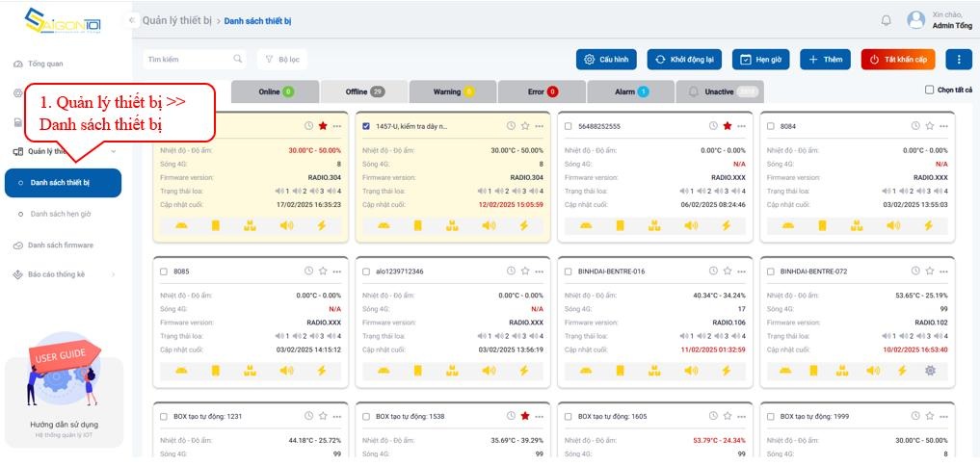Select BINHDAI-BENTRE-072 checkbox

(x=771, y=272)
